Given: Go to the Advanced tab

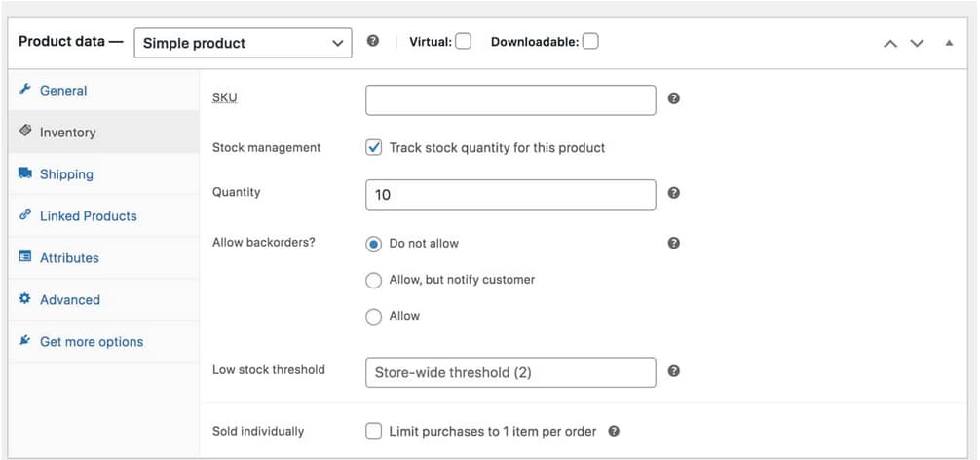Looking at the screenshot, I should (104, 299).
